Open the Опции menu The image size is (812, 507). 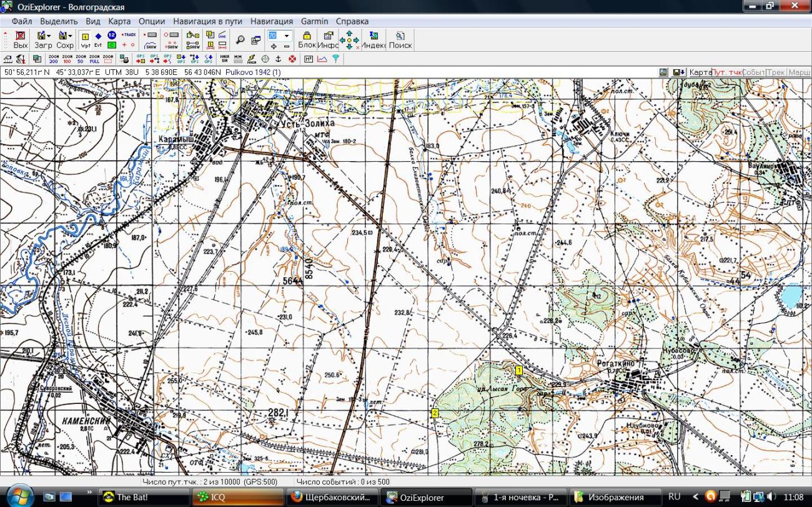pyautogui.click(x=152, y=21)
